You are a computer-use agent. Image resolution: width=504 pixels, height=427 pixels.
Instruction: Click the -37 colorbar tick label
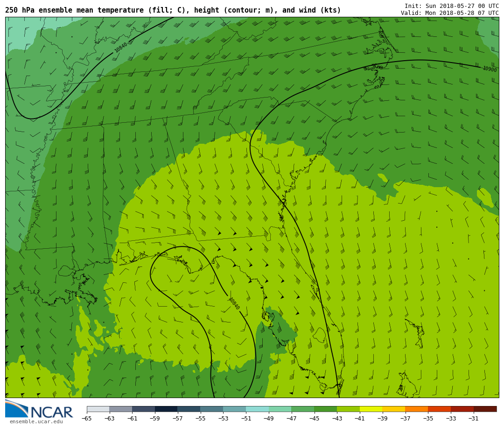click(406, 418)
